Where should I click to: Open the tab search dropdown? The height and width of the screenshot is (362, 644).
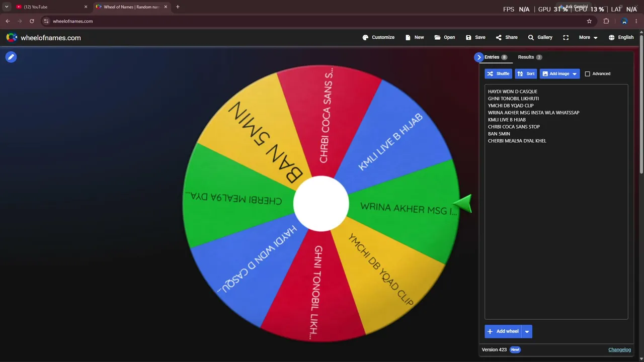click(7, 7)
